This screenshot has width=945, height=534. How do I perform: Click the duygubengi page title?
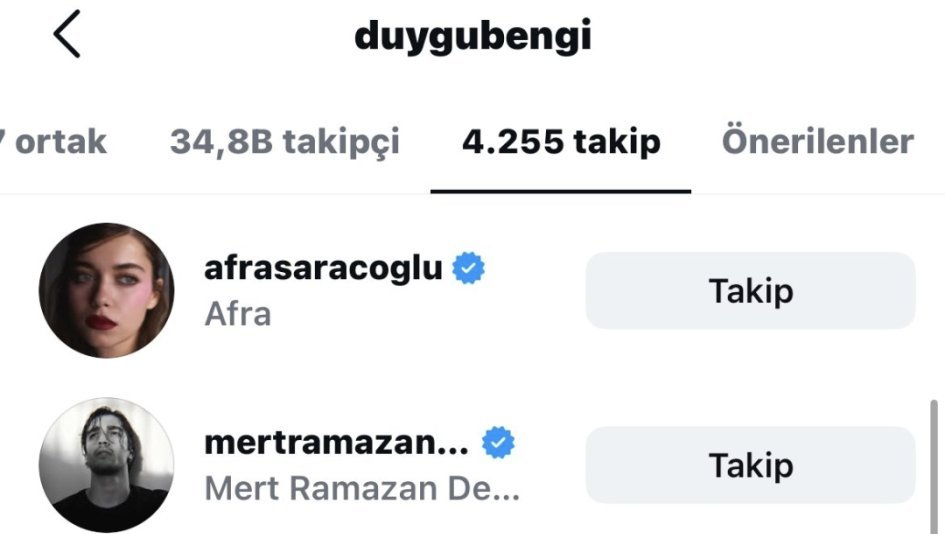[x=473, y=37]
